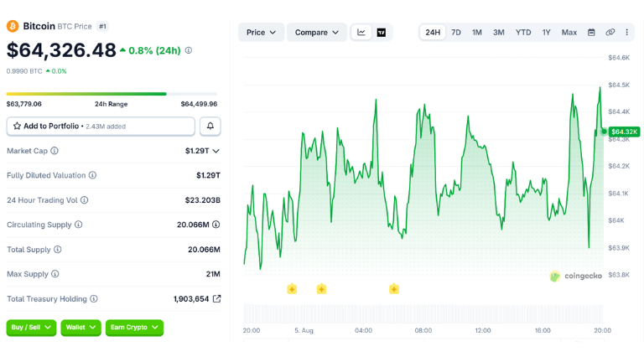
Task: Select the 3M time range
Action: [x=499, y=33]
